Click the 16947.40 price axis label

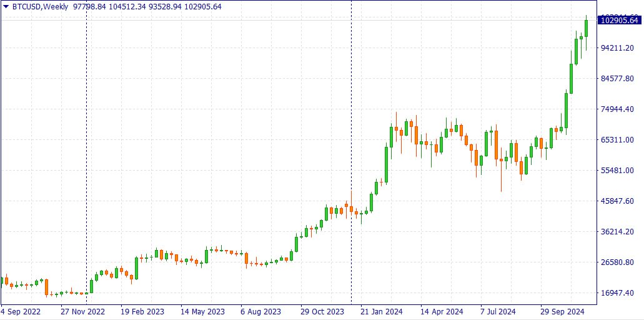(617, 293)
